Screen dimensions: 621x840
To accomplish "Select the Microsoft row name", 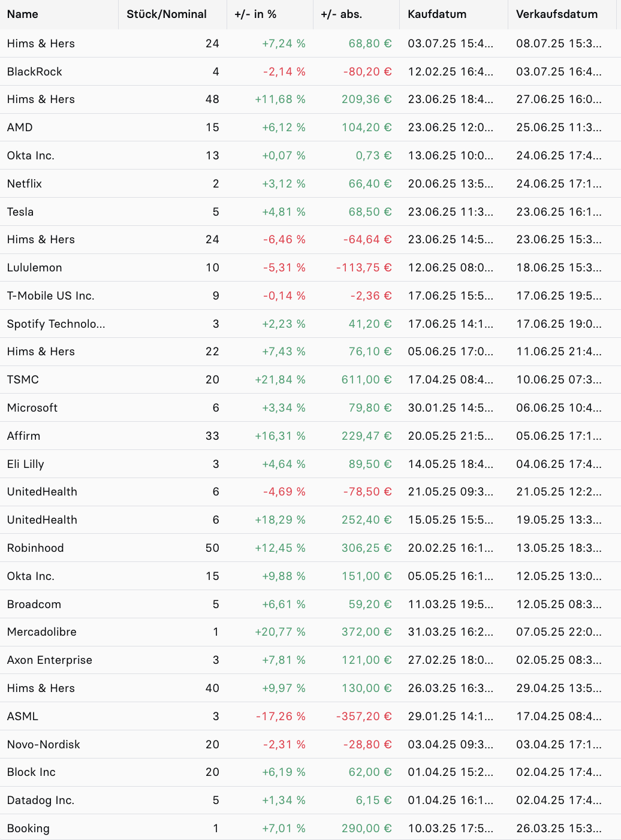I will tap(32, 408).
